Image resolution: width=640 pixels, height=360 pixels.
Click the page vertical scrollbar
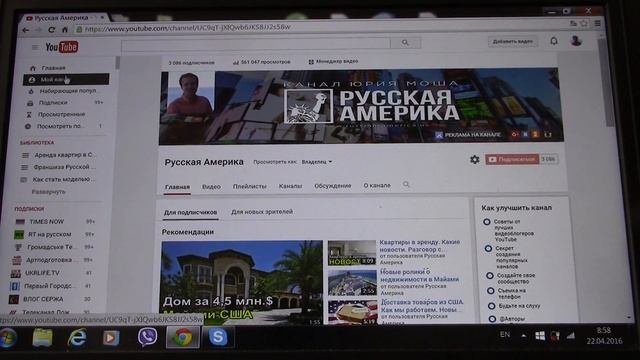click(609, 82)
